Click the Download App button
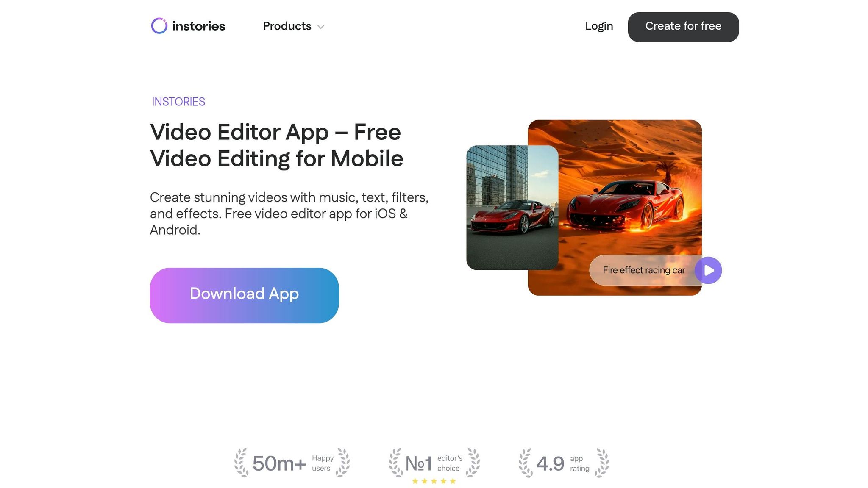The height and width of the screenshot is (488, 868). coord(244,295)
